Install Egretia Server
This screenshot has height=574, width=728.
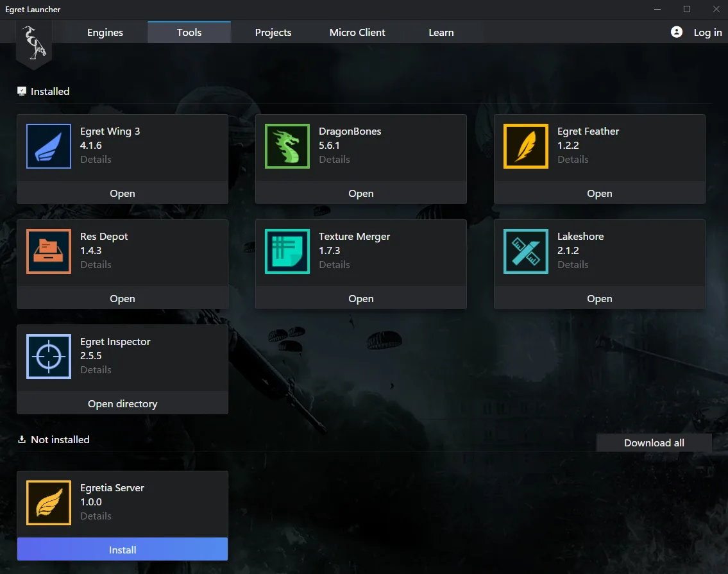(123, 550)
